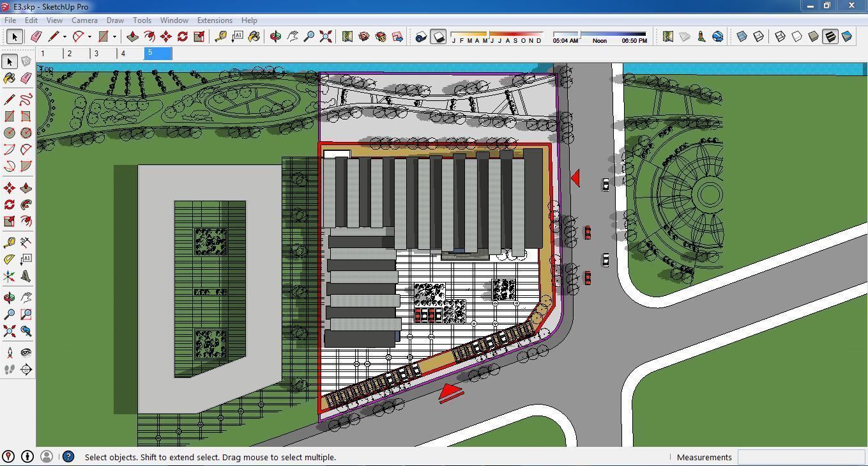Select the Zoom Window tool in left panel
This screenshot has width=868, height=466.
[x=26, y=315]
